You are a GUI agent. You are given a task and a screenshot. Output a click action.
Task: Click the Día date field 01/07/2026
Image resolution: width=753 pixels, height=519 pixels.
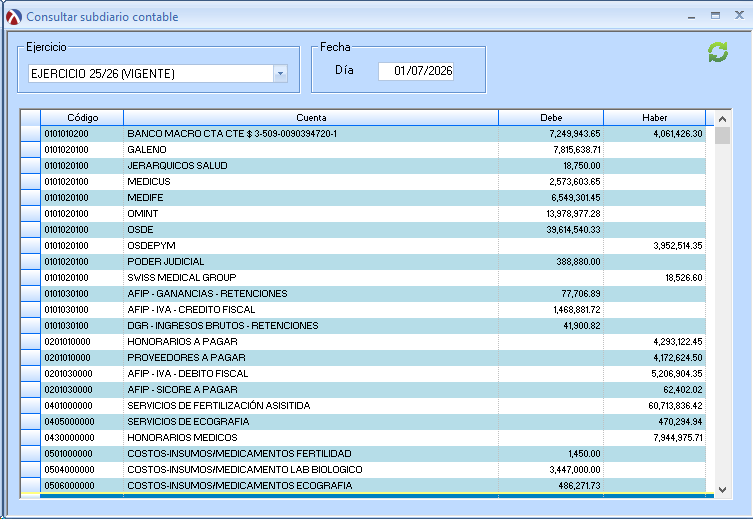click(x=416, y=71)
